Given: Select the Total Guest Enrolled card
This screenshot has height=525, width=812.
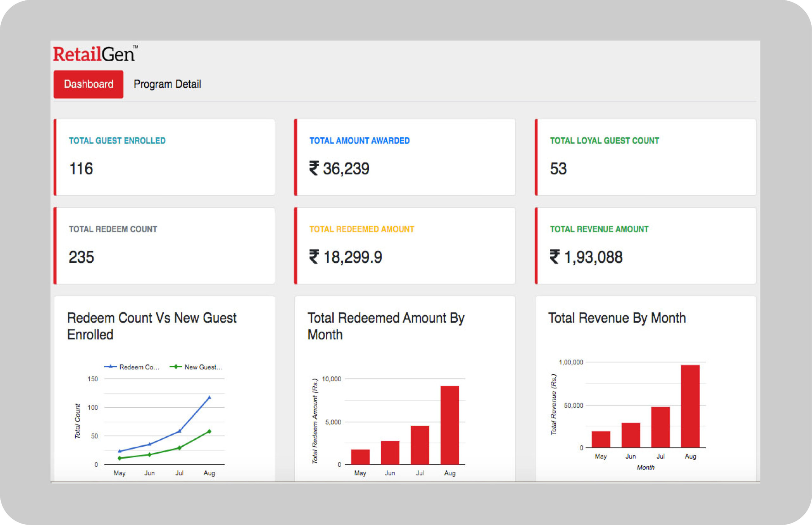Looking at the screenshot, I should (165, 157).
